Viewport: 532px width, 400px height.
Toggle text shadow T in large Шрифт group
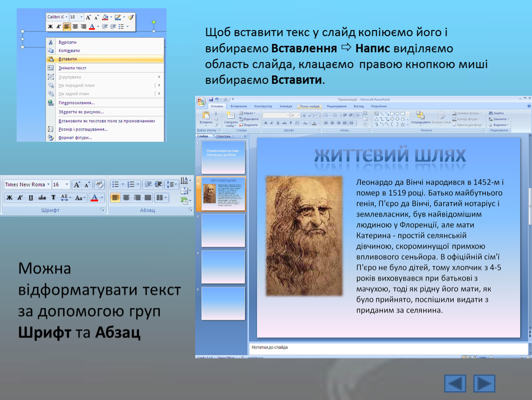pos(53,198)
